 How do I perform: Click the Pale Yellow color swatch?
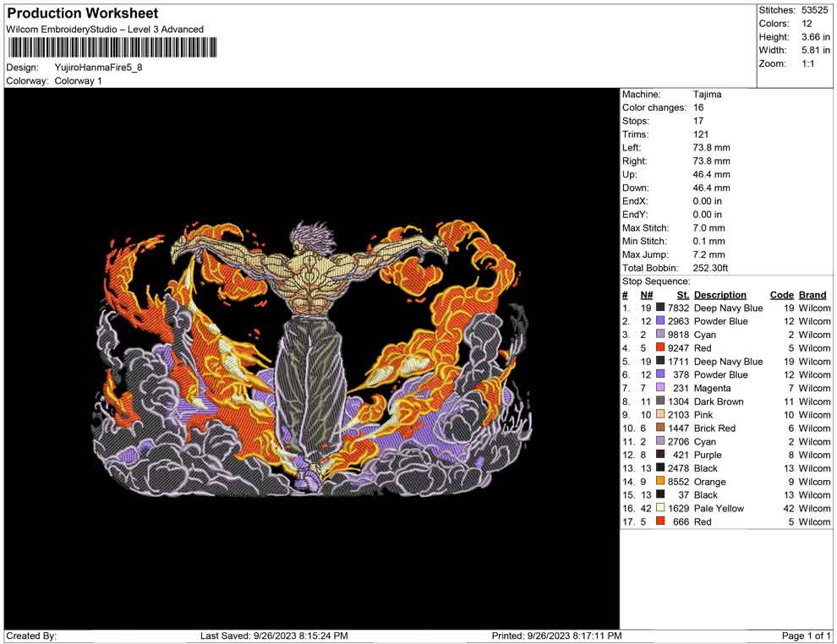pyautogui.click(x=660, y=509)
